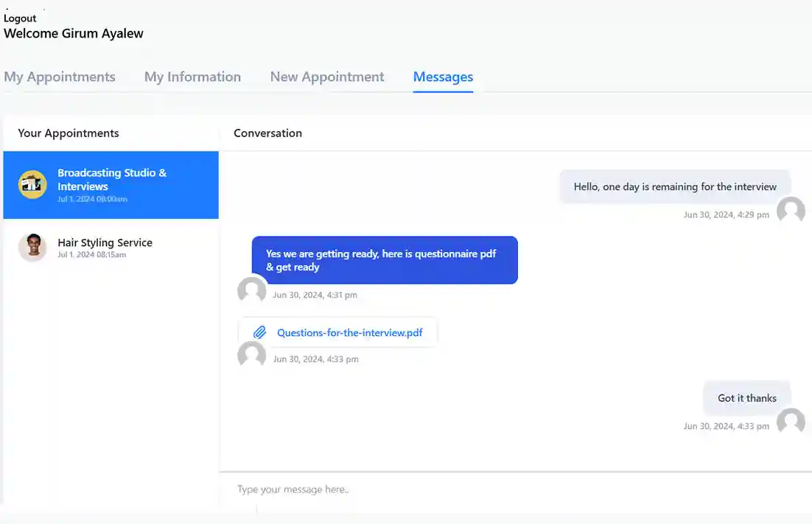Click avatar beside the 4:33 pm PDF attachment
812x524 pixels.
click(x=251, y=355)
